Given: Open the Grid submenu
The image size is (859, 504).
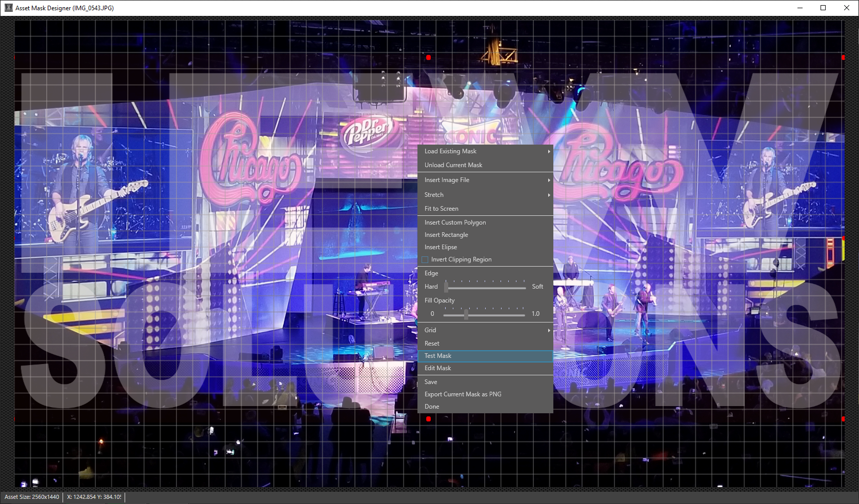Looking at the screenshot, I should pos(485,330).
